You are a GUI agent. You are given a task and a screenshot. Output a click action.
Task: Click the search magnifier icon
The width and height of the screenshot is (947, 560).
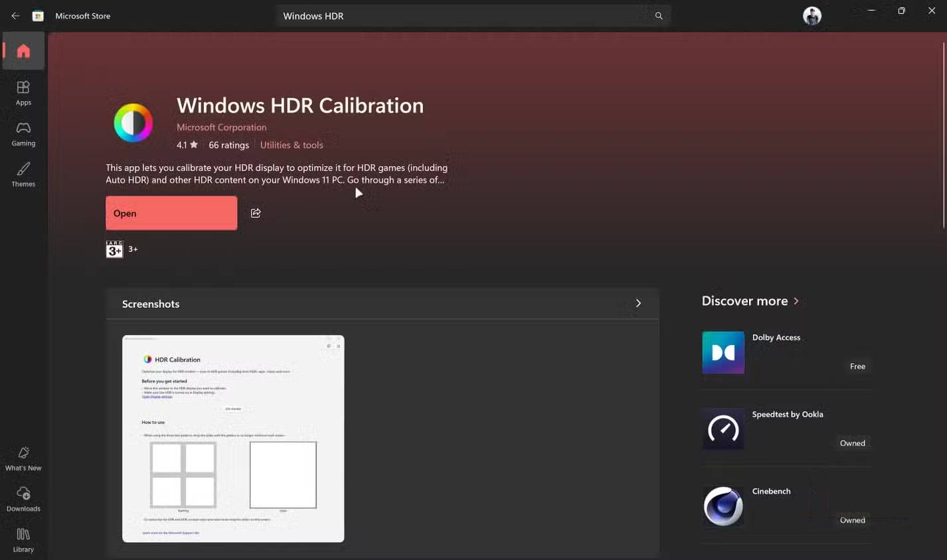(658, 16)
